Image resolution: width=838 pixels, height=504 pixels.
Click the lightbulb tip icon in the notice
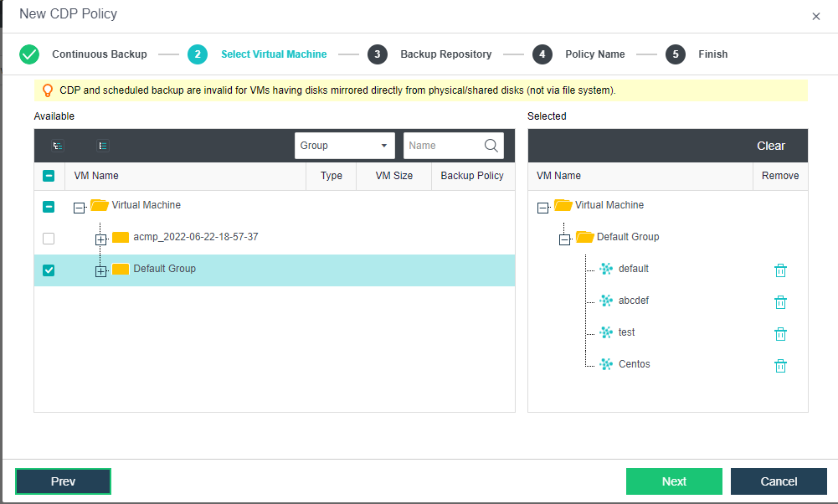pyautogui.click(x=48, y=90)
